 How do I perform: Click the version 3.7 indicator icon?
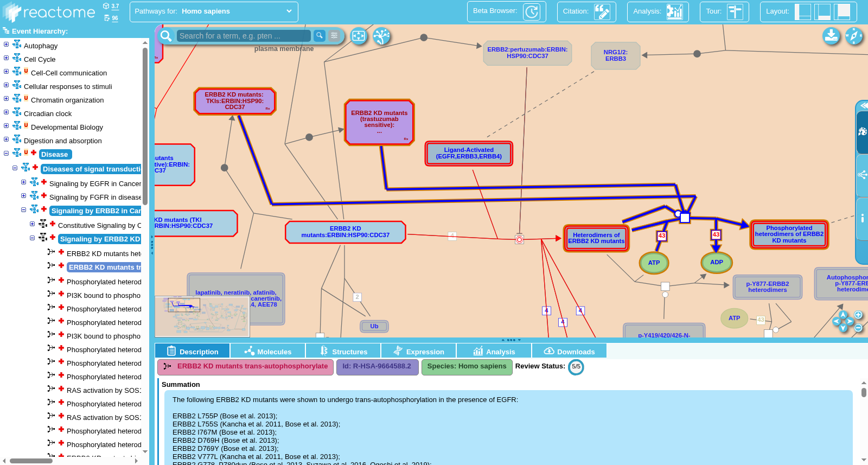point(106,6)
